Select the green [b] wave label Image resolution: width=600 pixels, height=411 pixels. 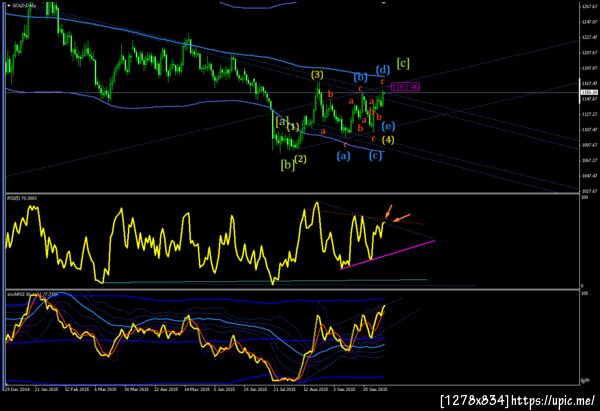click(287, 165)
